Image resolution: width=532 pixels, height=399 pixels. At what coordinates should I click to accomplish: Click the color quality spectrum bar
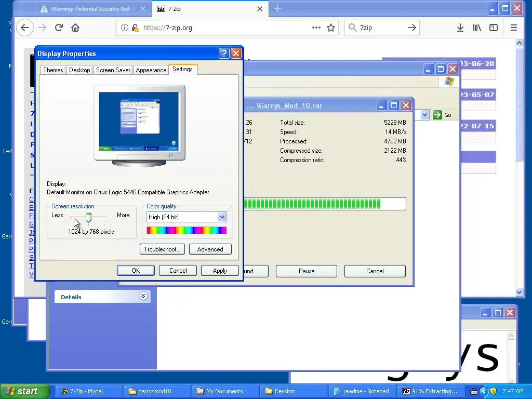[187, 230]
